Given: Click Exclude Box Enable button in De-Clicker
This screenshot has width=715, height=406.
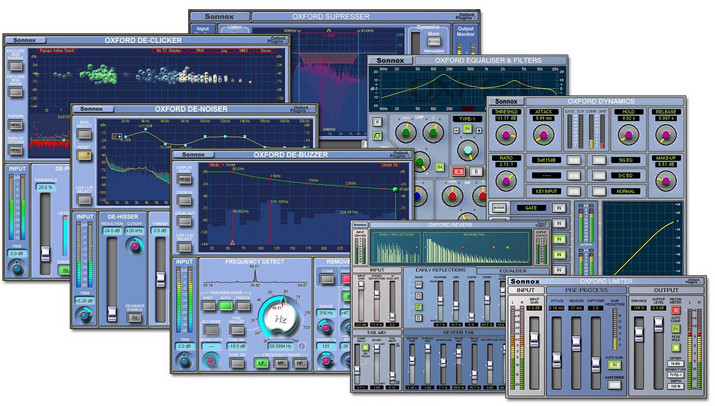Looking at the screenshot, I should [x=16, y=67].
